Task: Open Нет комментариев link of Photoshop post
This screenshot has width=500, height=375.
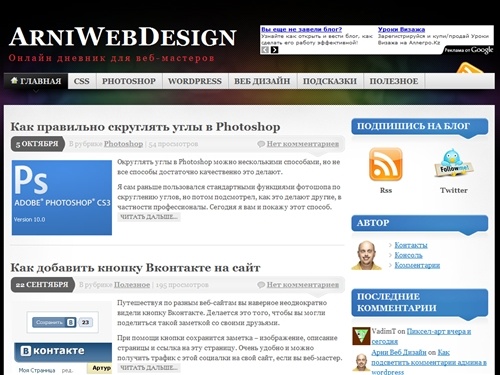Action: [303, 144]
